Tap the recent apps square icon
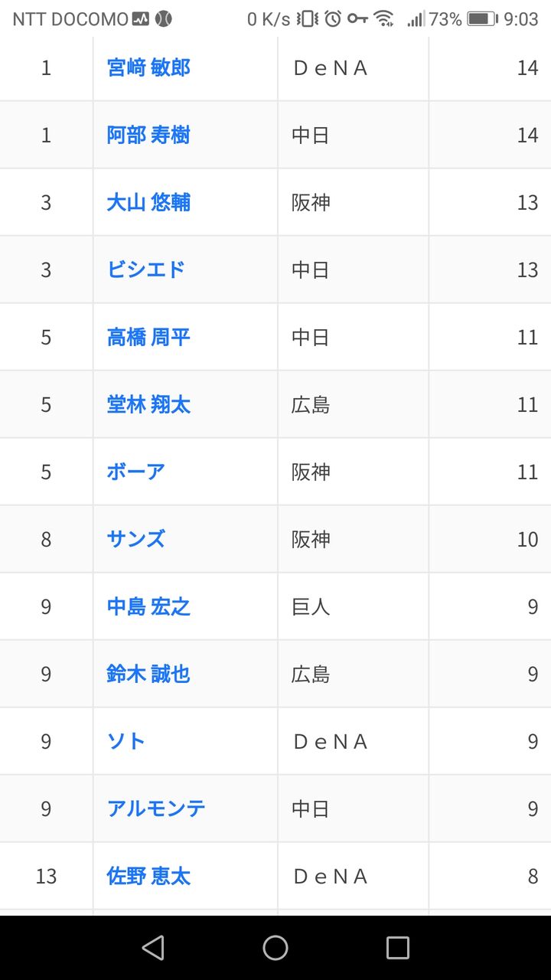Screen dimensions: 551x980 point(398,948)
